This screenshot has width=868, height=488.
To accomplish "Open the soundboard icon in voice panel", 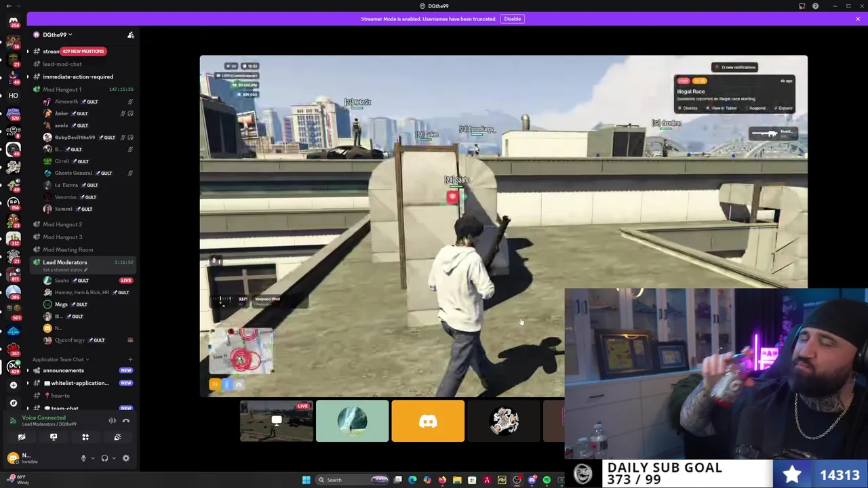I will (117, 437).
